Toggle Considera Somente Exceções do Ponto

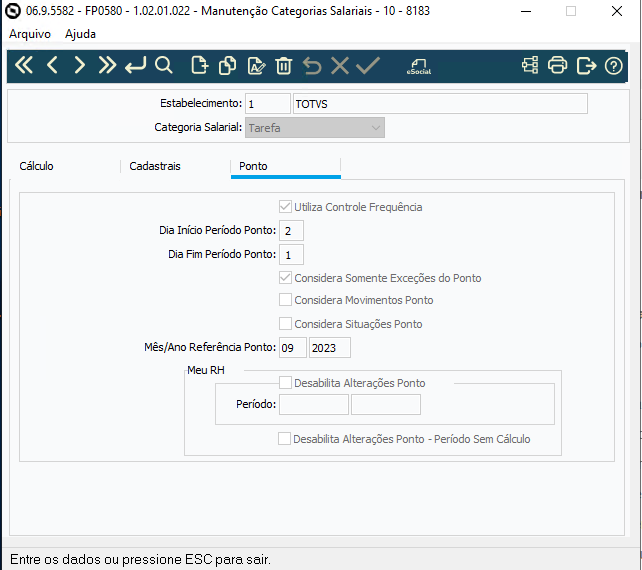285,278
